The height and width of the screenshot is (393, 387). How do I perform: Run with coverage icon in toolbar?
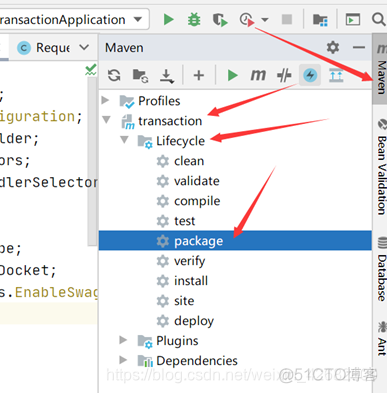click(220, 20)
